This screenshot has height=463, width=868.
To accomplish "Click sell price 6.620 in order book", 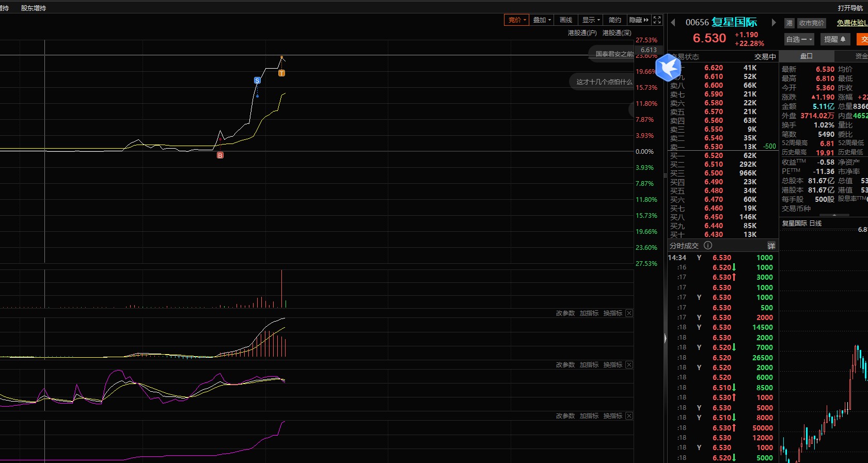I will coord(714,68).
